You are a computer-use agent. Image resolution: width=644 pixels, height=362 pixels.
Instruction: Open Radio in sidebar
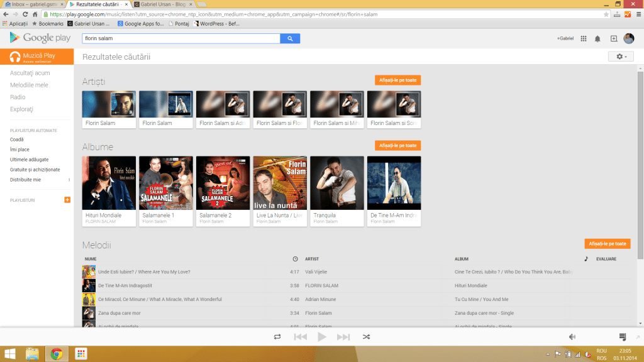click(x=18, y=97)
